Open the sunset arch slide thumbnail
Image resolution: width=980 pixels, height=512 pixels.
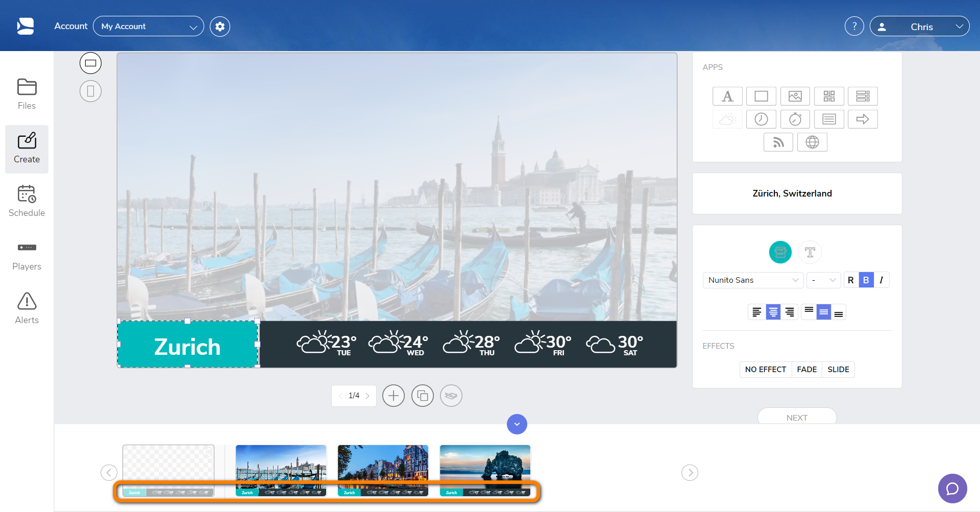(485, 470)
